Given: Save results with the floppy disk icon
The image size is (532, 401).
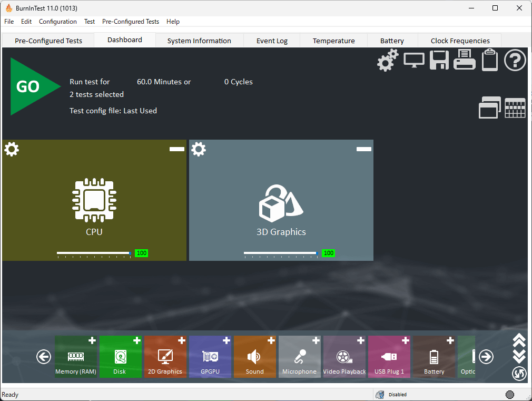Looking at the screenshot, I should (439, 60).
